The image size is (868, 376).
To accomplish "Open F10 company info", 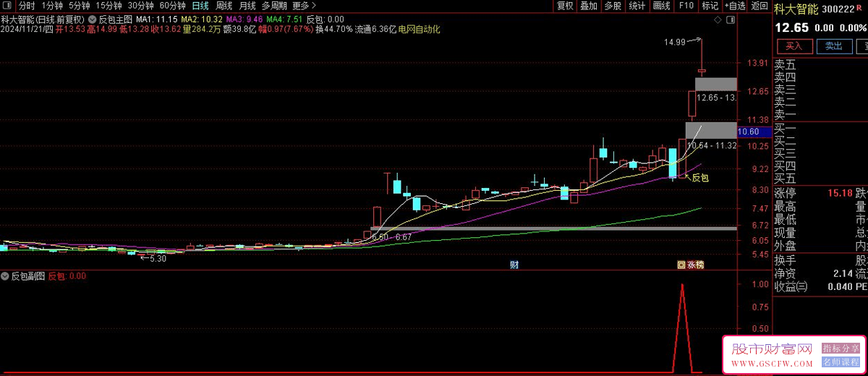I will 686,6.
